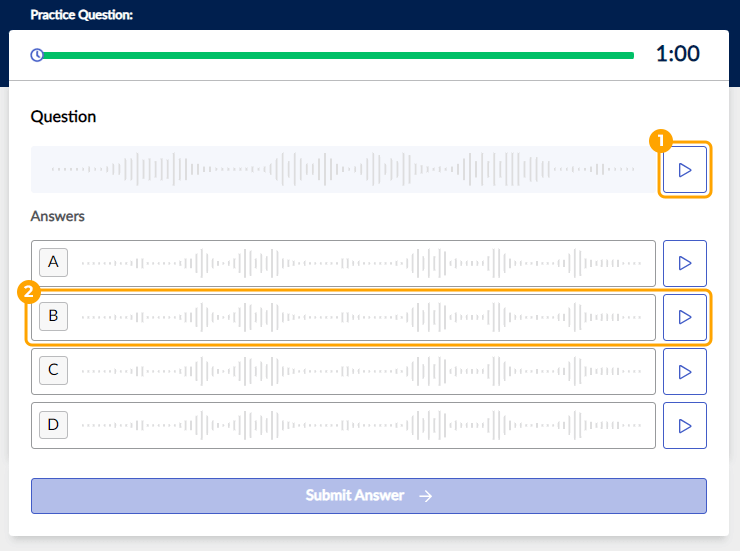
Task: Choose the B letter badge
Action: point(53,317)
